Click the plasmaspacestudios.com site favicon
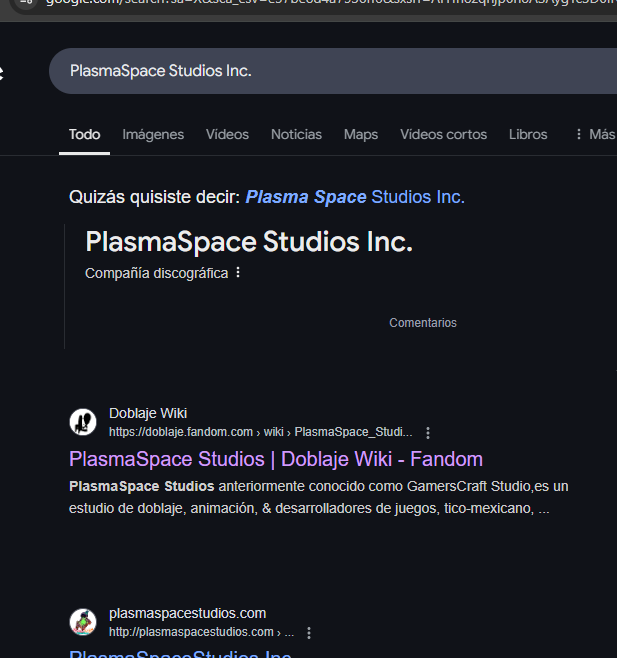This screenshot has width=617, height=658. pyautogui.click(x=83, y=622)
